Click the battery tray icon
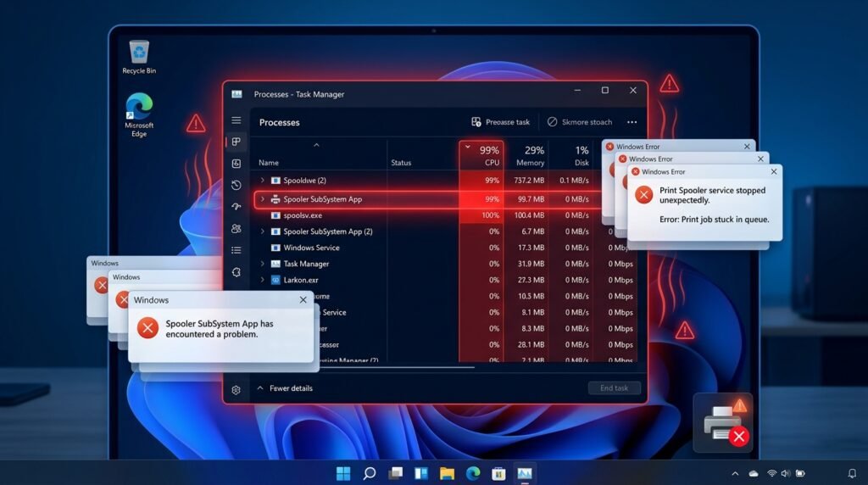 point(800,473)
